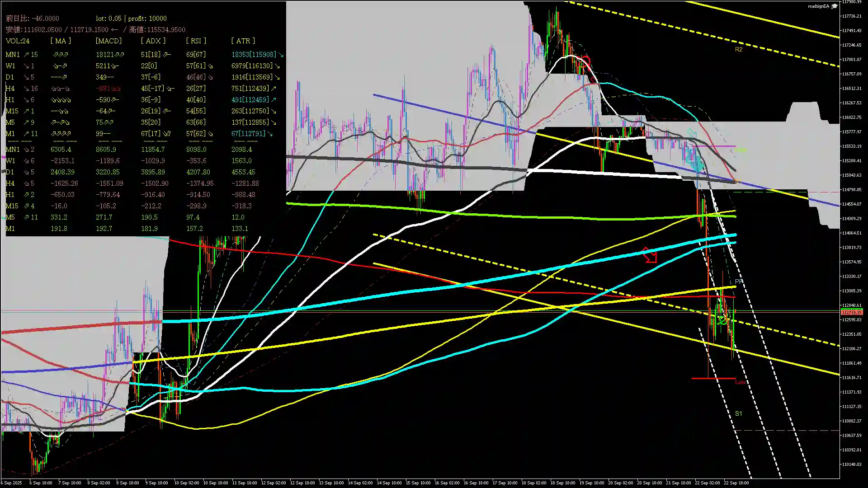Click the roadsignEA graduation cap icon

835,6
